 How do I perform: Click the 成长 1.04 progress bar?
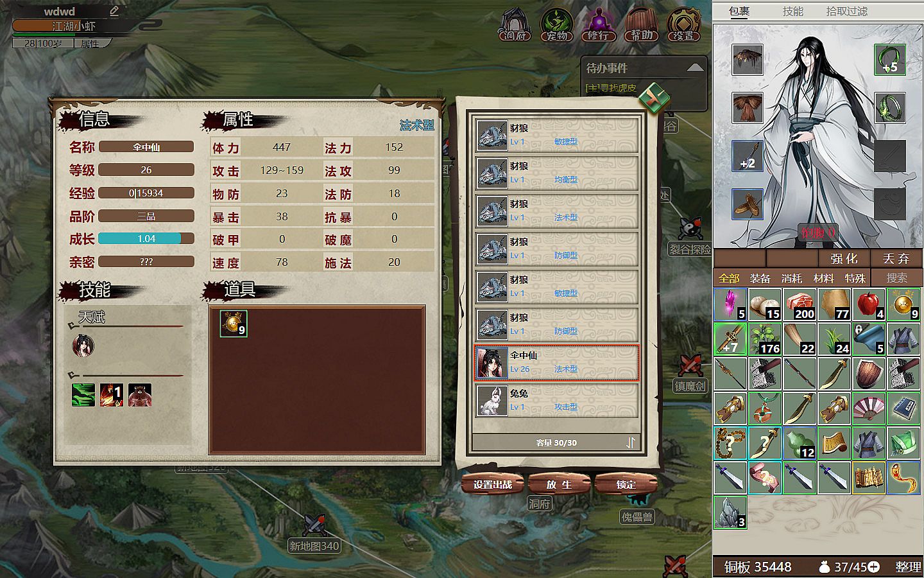point(146,238)
